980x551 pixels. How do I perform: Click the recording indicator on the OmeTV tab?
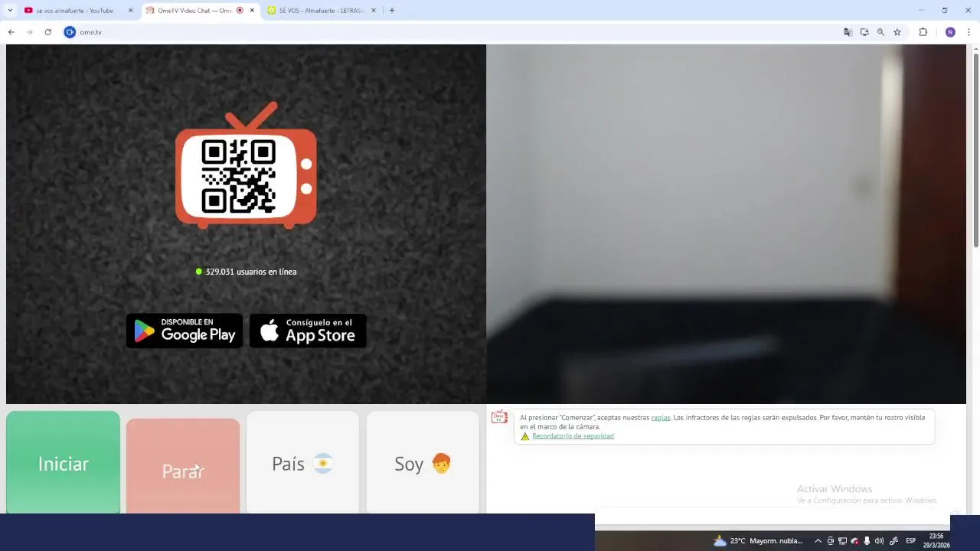pyautogui.click(x=240, y=11)
